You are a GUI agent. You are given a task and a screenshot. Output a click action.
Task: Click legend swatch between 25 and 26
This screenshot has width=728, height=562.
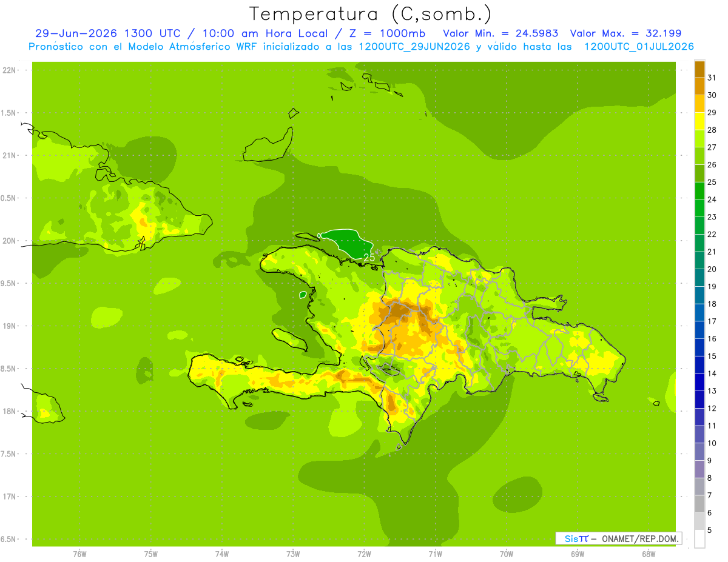click(699, 173)
